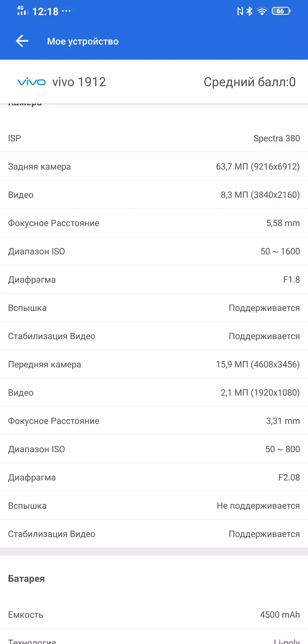Tap the 4G signal strength icon
This screenshot has width=308, height=644.
tap(22, 11)
